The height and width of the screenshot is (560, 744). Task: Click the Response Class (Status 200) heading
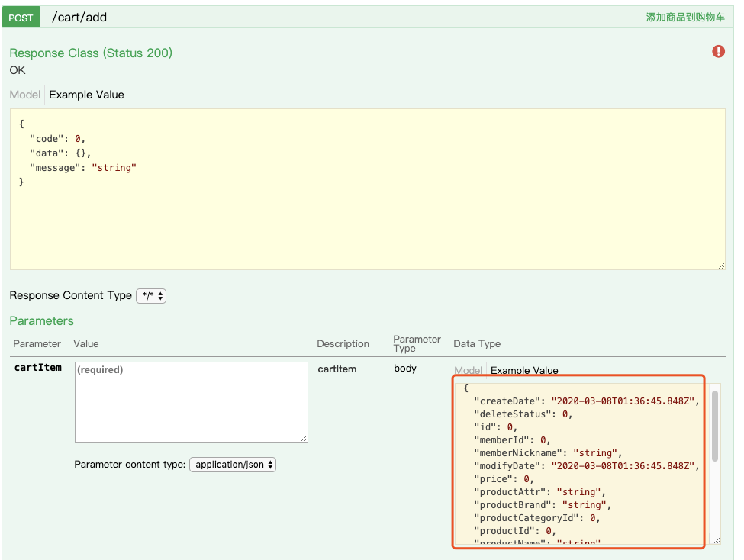91,53
